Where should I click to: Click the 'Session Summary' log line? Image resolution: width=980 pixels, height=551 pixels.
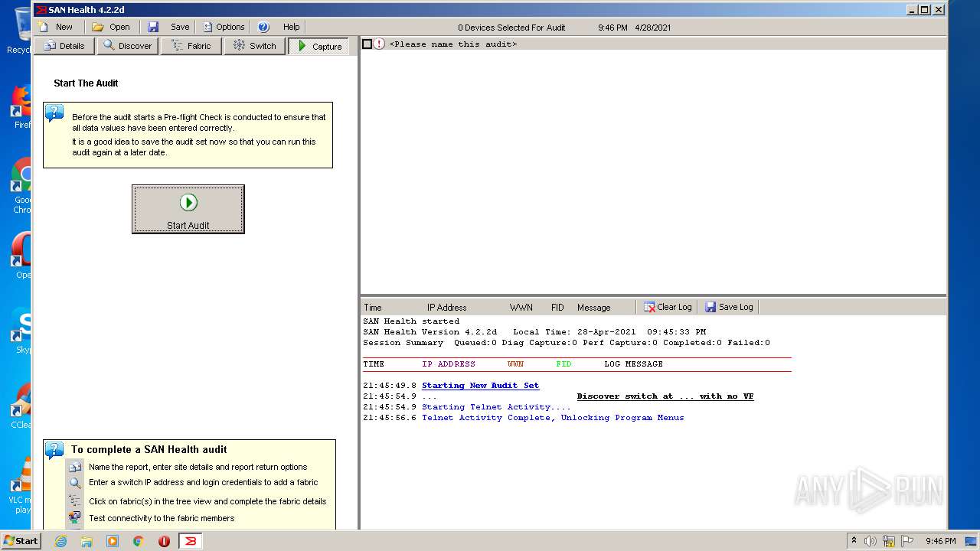tap(567, 343)
